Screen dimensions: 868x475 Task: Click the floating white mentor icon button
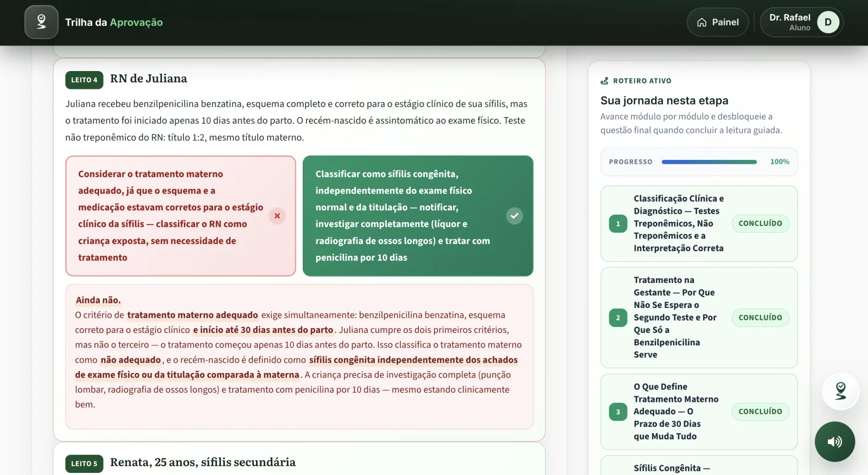click(x=840, y=391)
